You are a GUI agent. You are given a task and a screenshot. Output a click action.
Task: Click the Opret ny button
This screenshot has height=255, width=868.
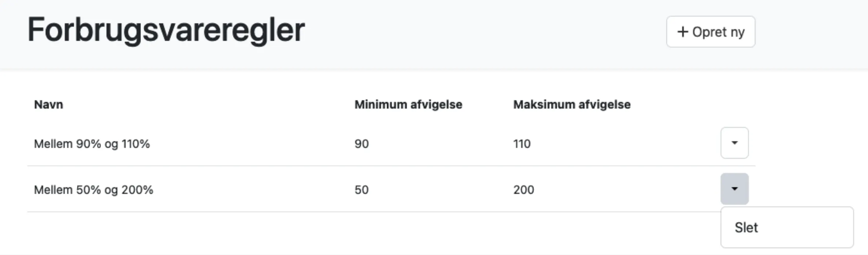click(x=711, y=32)
